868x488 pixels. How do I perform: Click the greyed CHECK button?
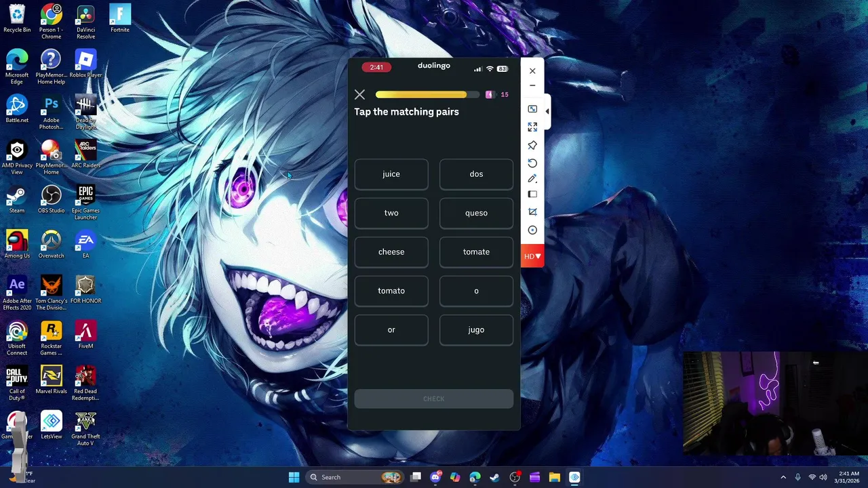coord(434,399)
